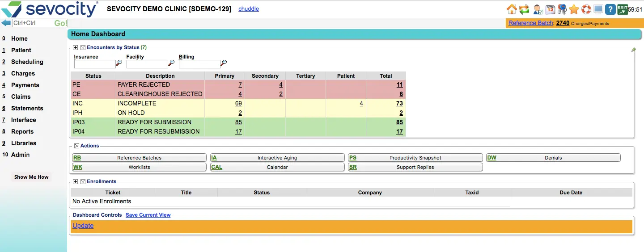Open the Interface menu item
This screenshot has width=644, height=252.
click(x=24, y=120)
